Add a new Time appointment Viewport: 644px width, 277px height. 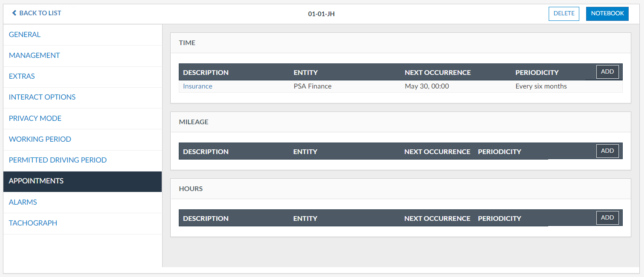607,72
